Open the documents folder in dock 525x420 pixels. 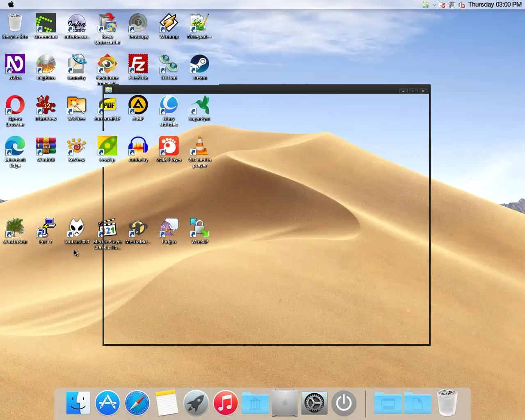point(418,403)
